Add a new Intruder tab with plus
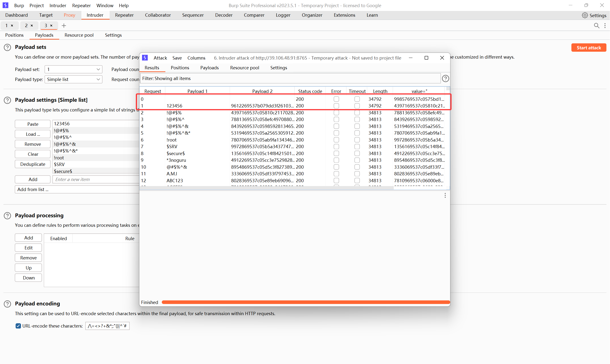Image resolution: width=610 pixels, height=364 pixels. click(x=64, y=25)
